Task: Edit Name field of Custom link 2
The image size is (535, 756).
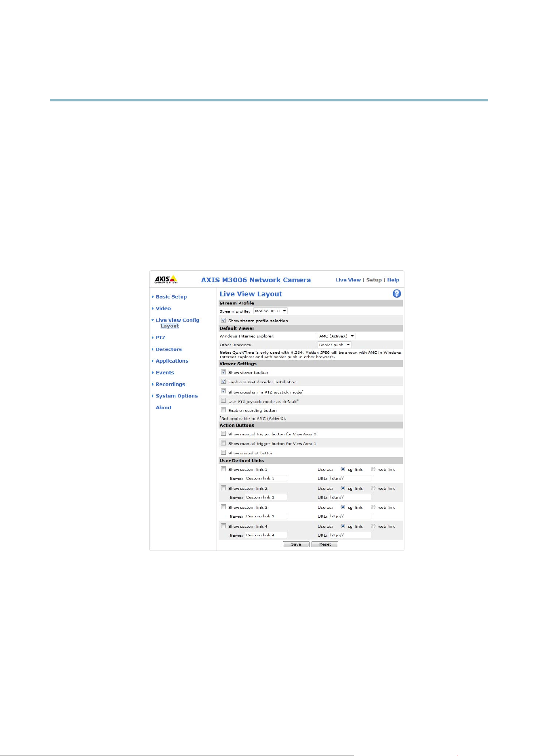Action: coord(266,497)
